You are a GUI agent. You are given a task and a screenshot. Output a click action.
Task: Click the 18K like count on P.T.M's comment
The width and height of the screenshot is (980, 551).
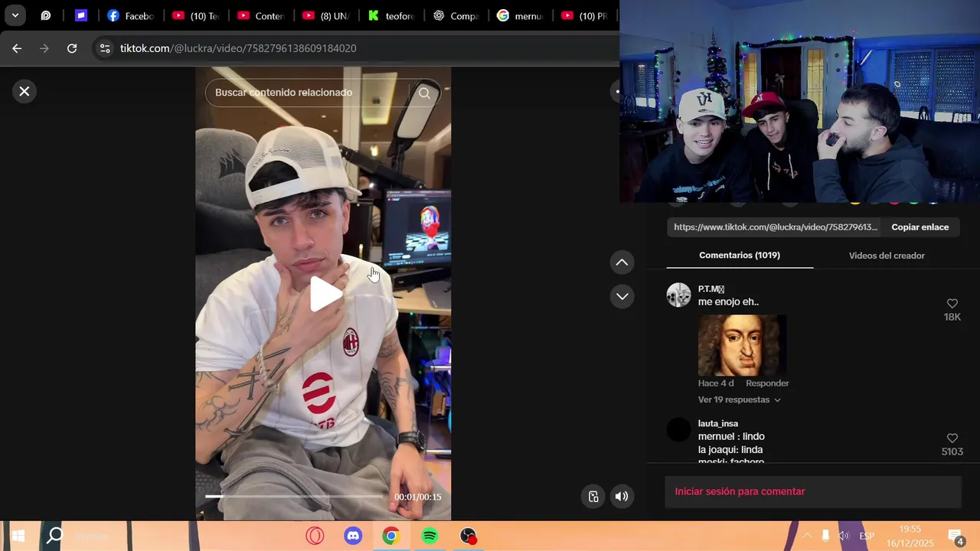click(x=952, y=317)
